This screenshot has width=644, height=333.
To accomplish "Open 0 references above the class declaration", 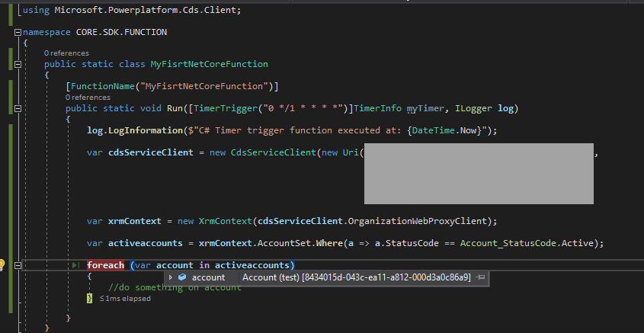I will point(66,53).
